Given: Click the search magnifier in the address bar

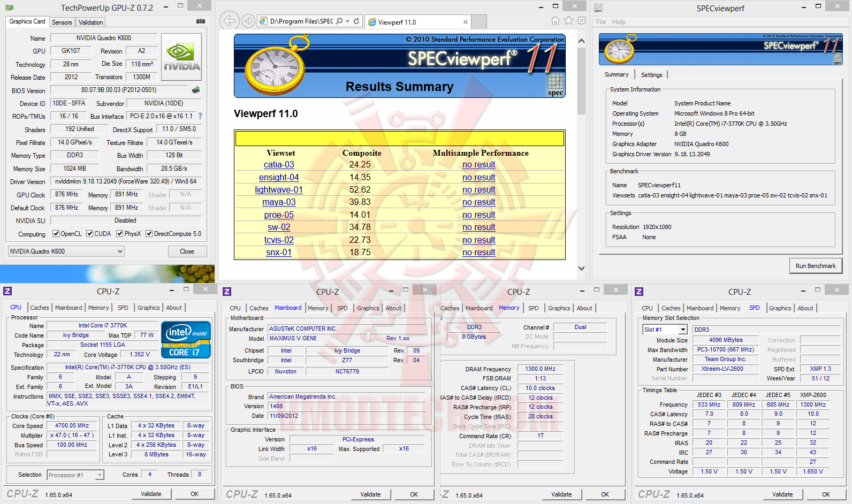Looking at the screenshot, I should [x=339, y=21].
